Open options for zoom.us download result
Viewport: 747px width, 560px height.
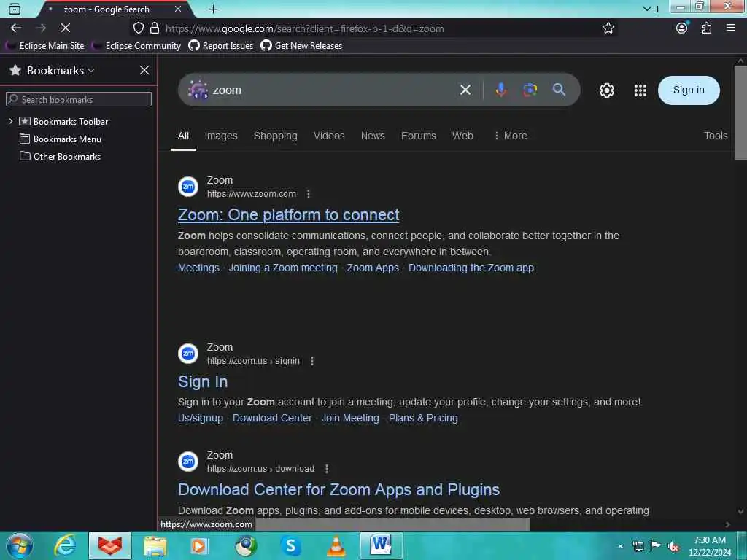pos(326,469)
